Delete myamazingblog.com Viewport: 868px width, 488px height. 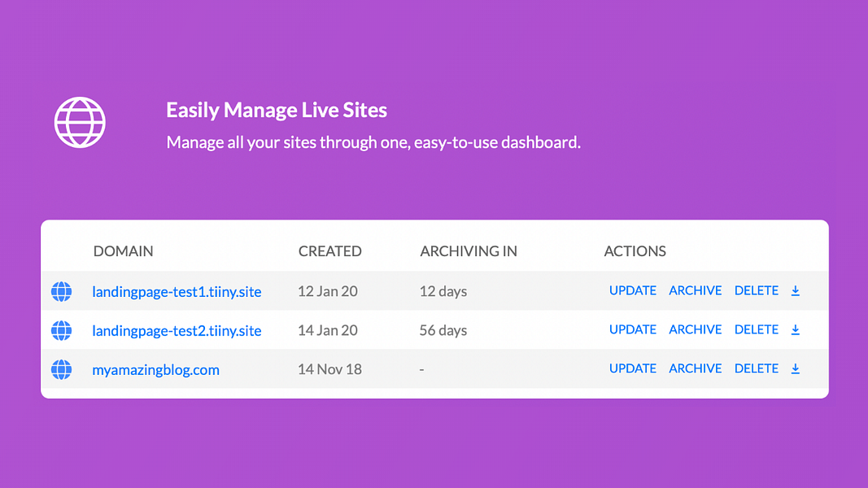(757, 368)
